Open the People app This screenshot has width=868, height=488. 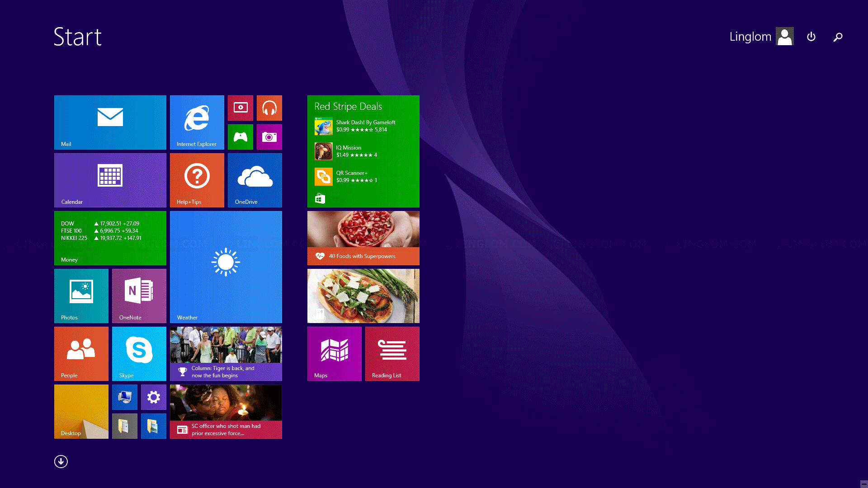tap(81, 353)
